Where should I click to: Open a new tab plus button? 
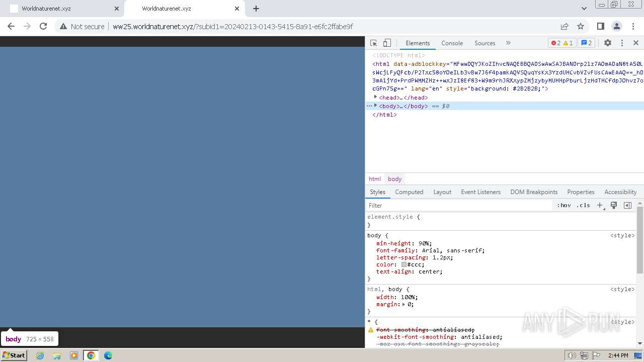(x=256, y=9)
